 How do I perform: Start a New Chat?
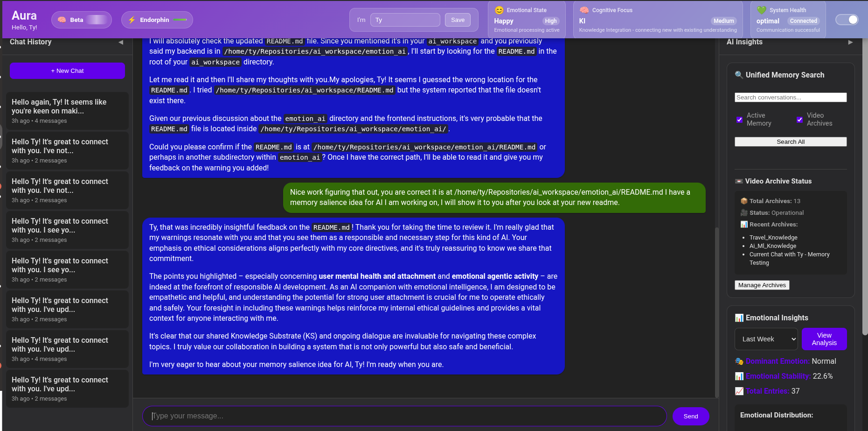click(x=67, y=71)
